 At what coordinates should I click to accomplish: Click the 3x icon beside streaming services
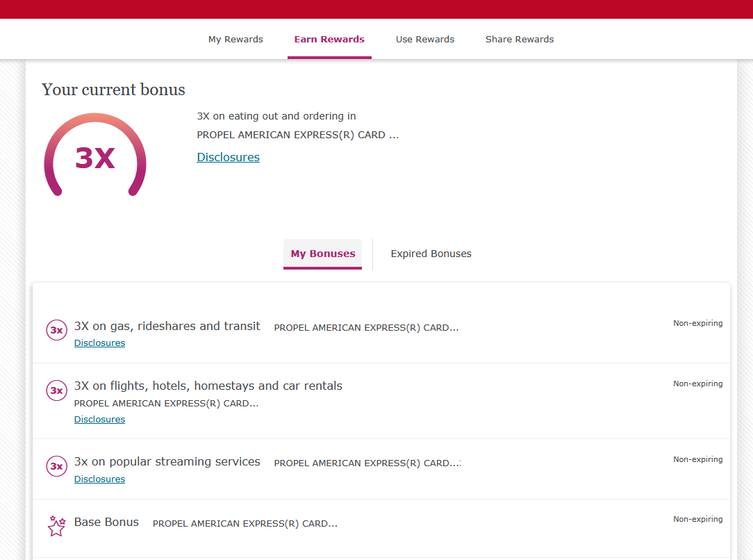57,466
